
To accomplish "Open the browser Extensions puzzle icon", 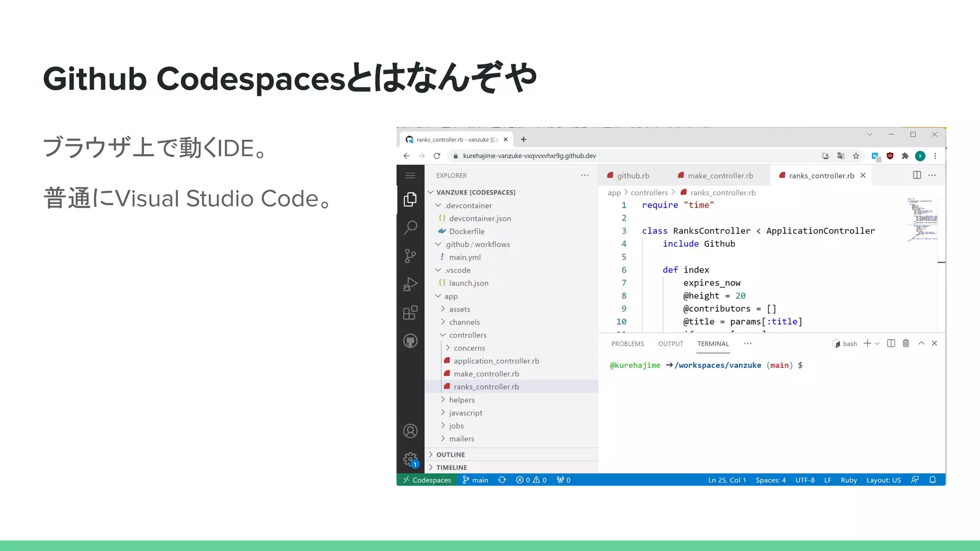I will click(x=905, y=156).
